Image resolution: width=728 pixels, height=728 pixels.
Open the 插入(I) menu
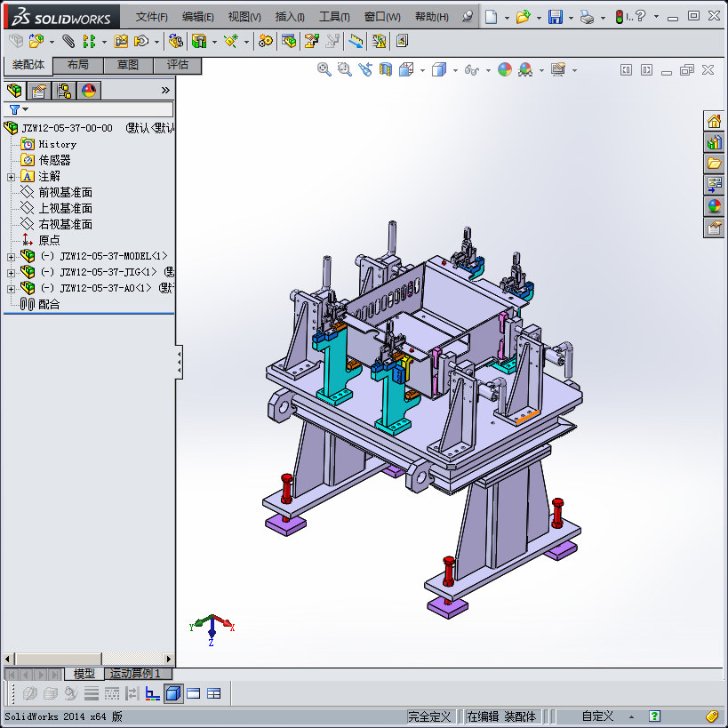pos(290,17)
